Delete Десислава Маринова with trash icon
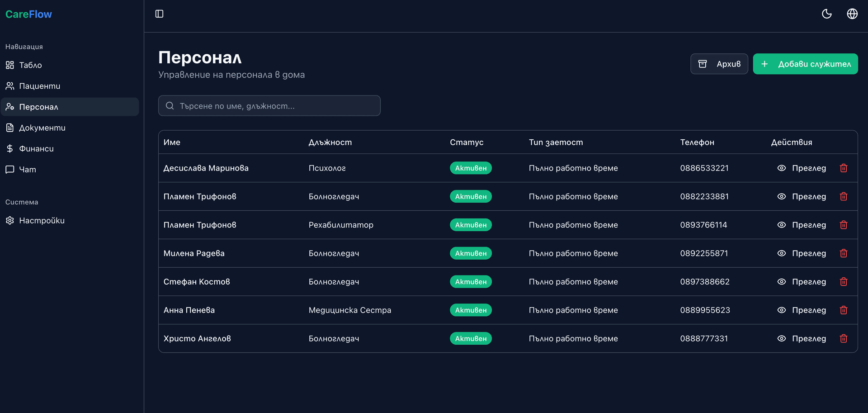 [843, 168]
